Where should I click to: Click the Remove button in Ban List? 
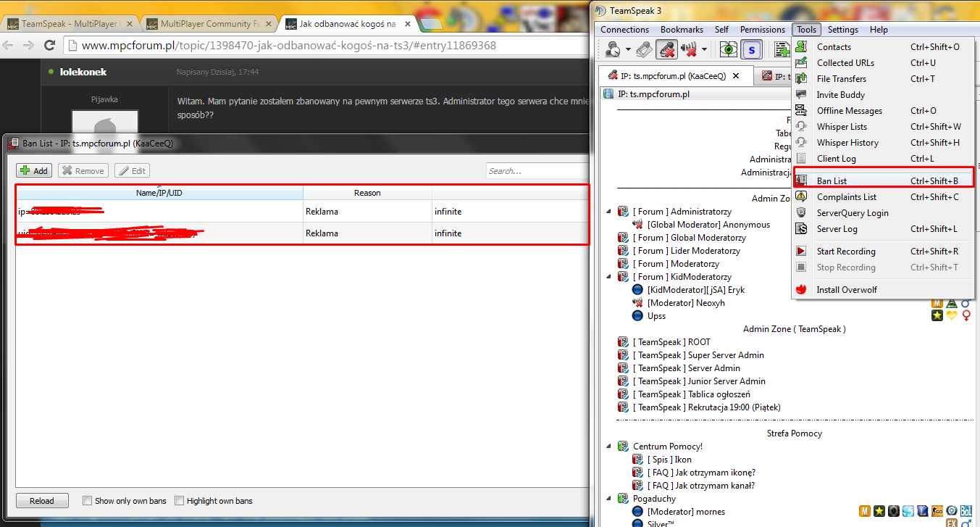click(x=83, y=171)
